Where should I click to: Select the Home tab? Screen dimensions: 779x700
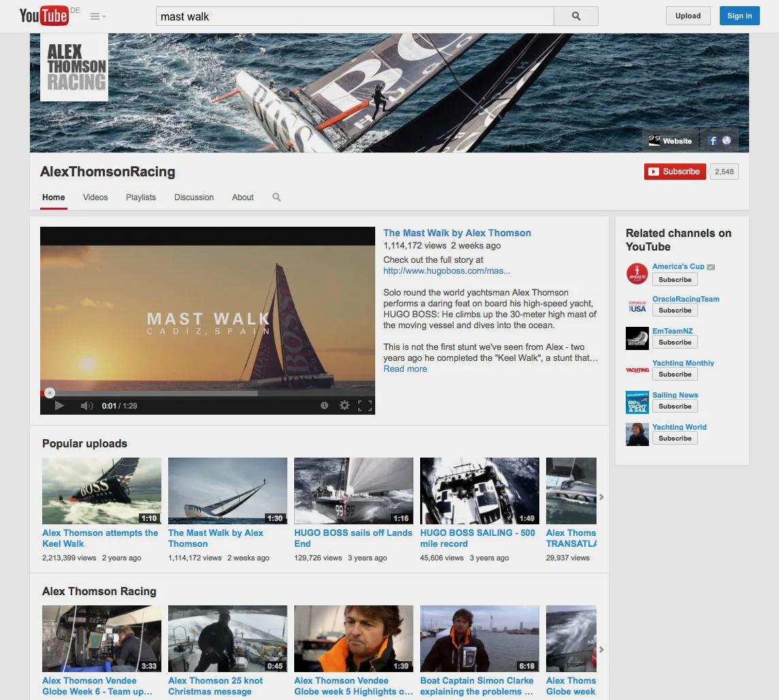54,197
